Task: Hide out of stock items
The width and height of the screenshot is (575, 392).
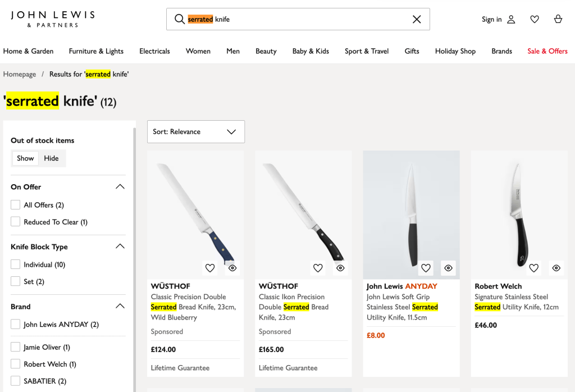Action: pyautogui.click(x=51, y=158)
